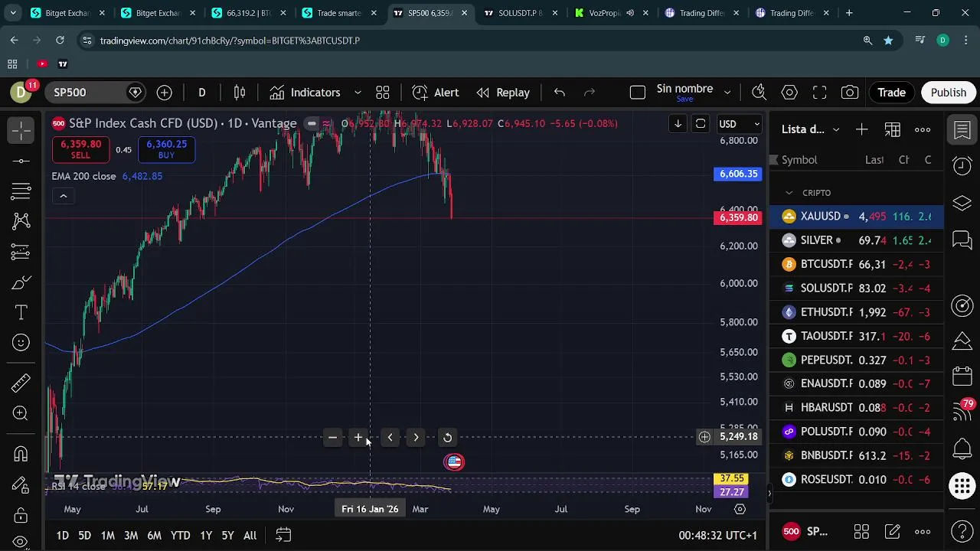
Task: Select the brush drawing tool
Action: pyautogui.click(x=21, y=282)
